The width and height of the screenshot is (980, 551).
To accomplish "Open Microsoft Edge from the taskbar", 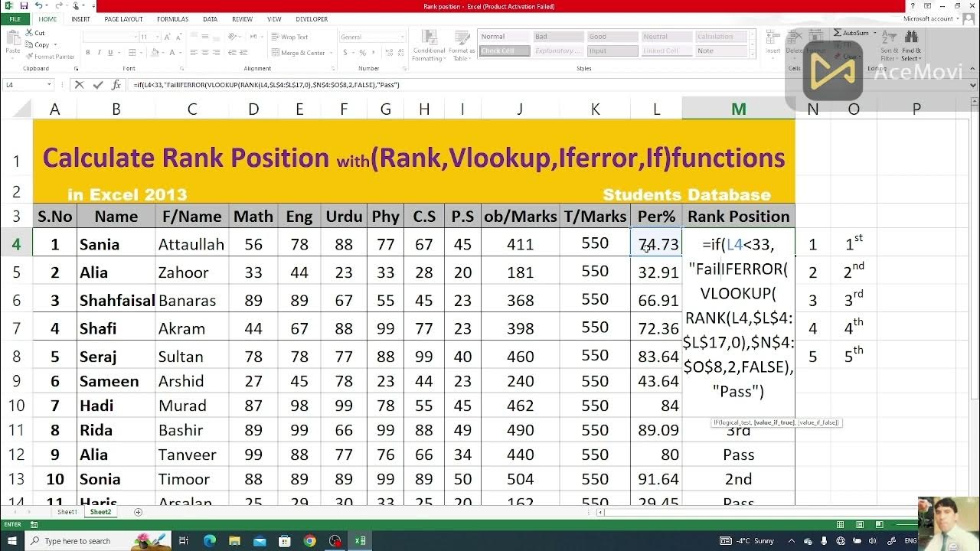I will (x=210, y=541).
